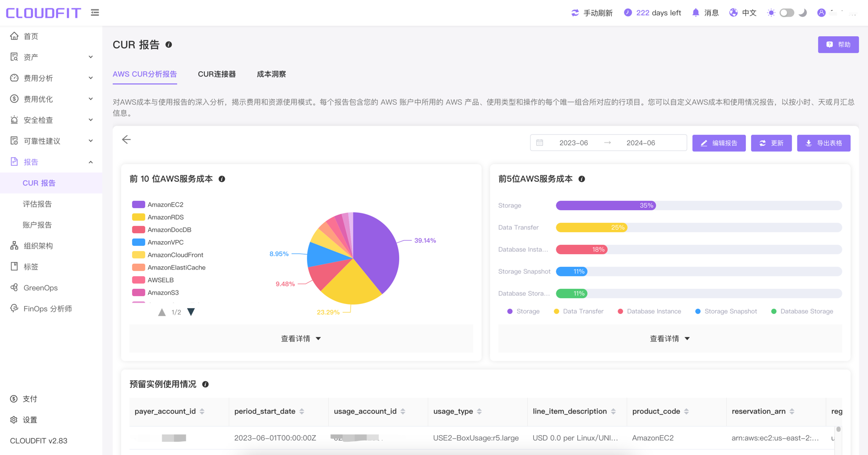Click info icon next to 前5位AWS服务成本
The width and height of the screenshot is (868, 455).
click(x=582, y=179)
